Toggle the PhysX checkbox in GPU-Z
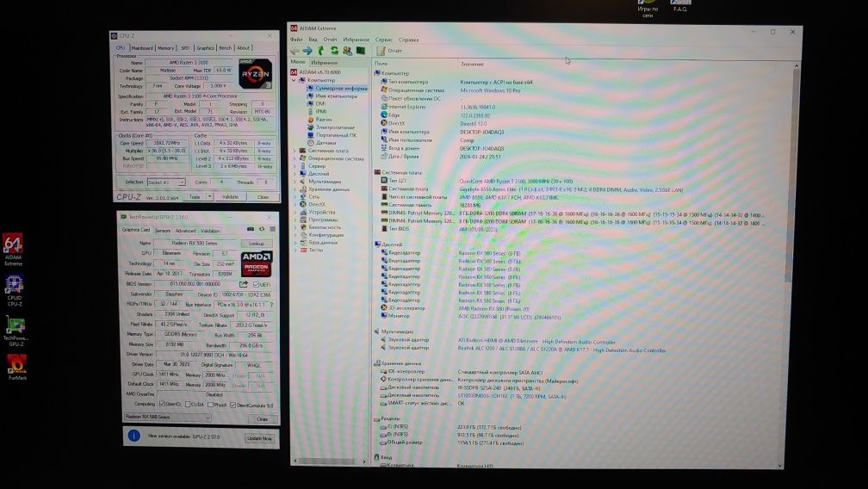 coord(211,405)
